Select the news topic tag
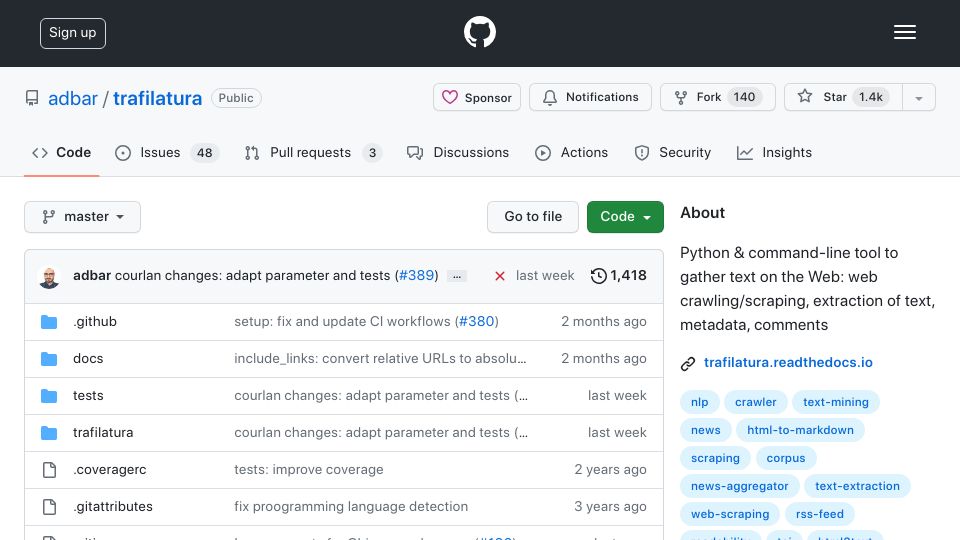 (705, 430)
